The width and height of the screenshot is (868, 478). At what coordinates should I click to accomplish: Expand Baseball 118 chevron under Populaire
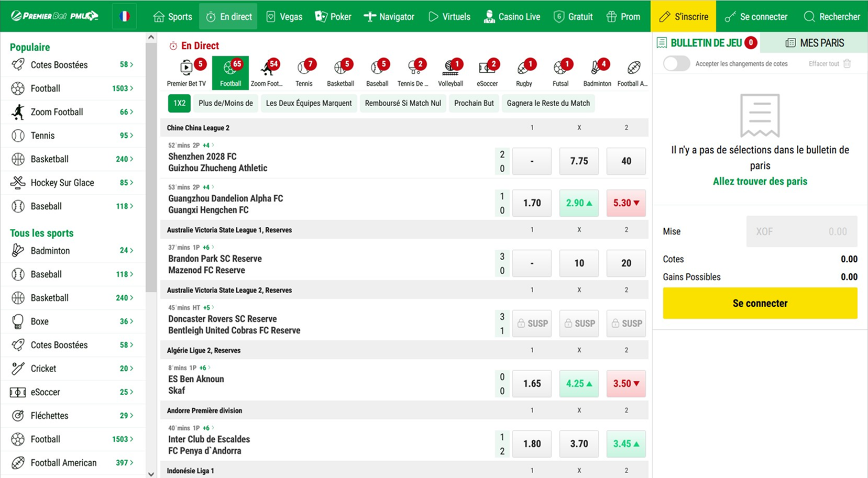131,206
